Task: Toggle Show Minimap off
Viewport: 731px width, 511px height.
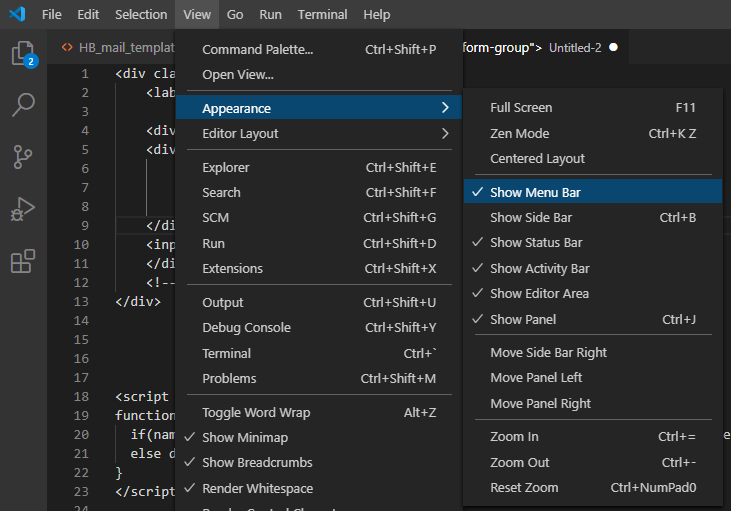Action: (243, 438)
